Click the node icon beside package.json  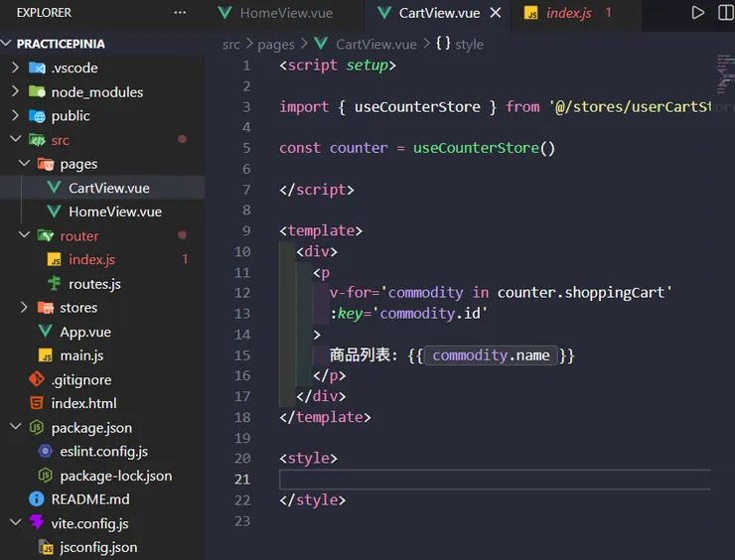37,427
